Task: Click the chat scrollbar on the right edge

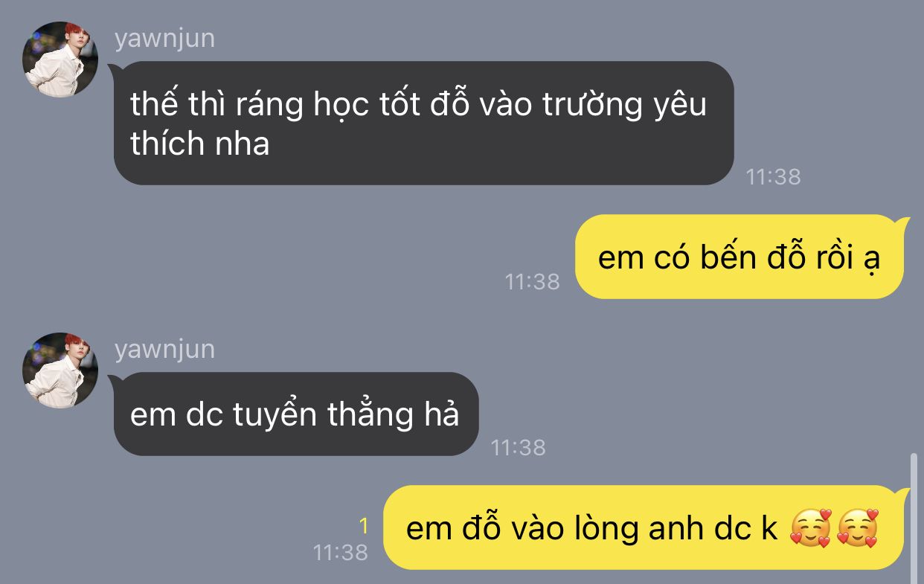Action: 914,519
